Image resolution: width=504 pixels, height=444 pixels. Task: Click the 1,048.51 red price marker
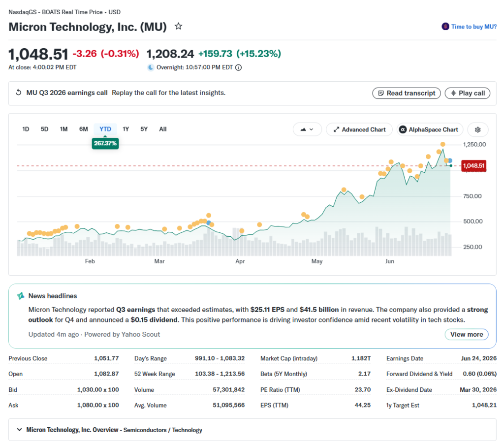[473, 166]
